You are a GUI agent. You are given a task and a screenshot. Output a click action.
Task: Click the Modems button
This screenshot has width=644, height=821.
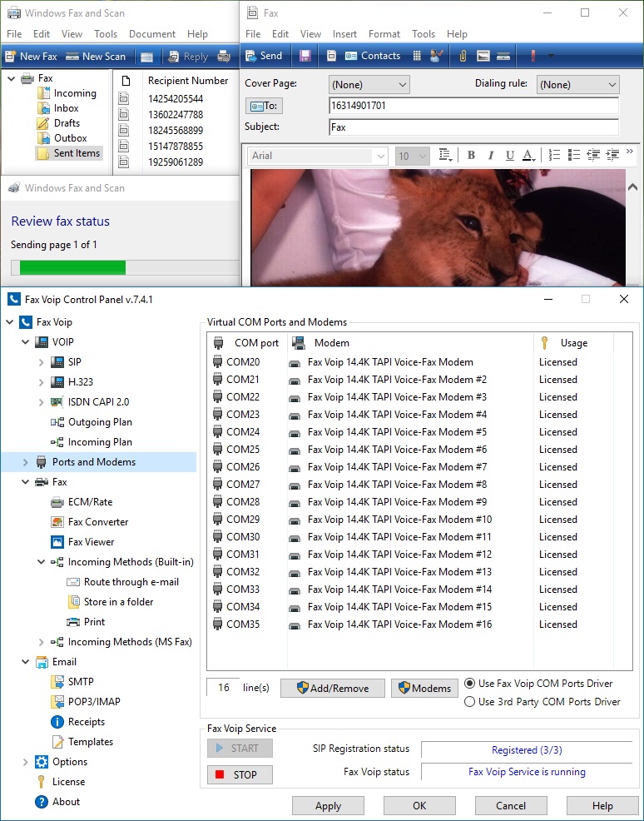425,688
